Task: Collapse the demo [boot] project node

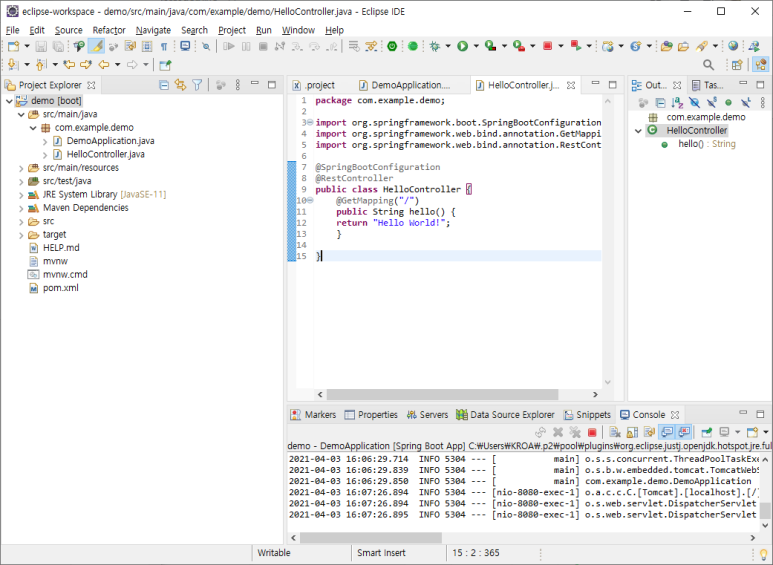Action: click(x=9, y=101)
